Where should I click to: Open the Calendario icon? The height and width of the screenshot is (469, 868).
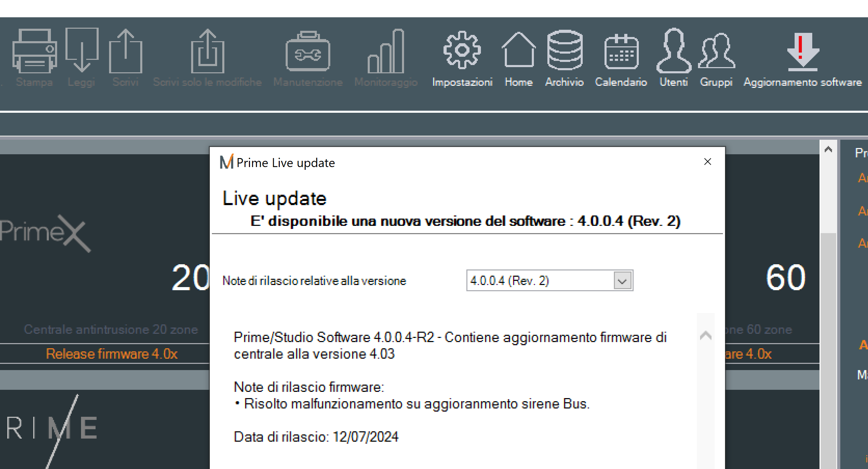click(621, 52)
